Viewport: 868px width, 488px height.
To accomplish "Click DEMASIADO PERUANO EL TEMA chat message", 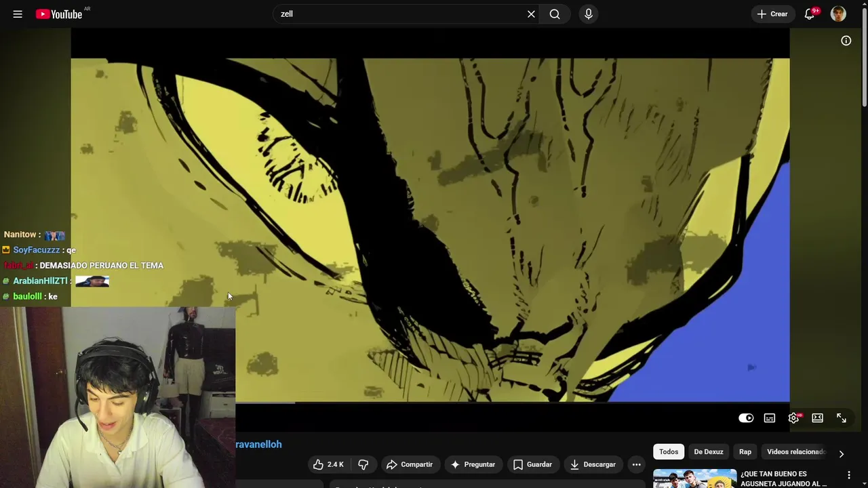I will (102, 266).
